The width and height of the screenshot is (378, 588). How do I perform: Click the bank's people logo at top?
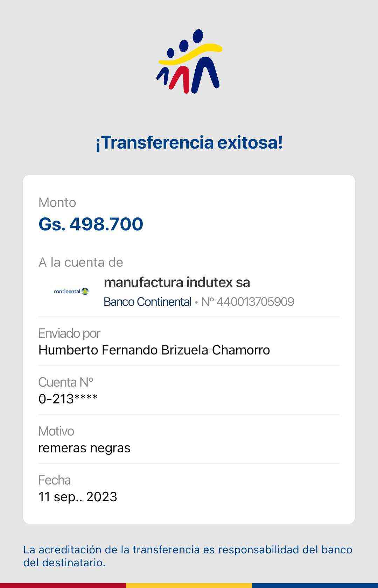pos(189,62)
